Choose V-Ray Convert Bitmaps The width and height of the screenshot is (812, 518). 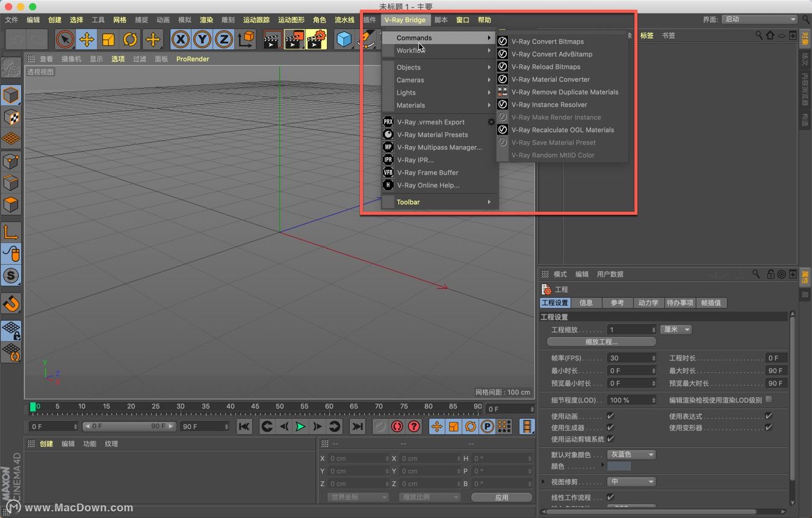coord(562,42)
